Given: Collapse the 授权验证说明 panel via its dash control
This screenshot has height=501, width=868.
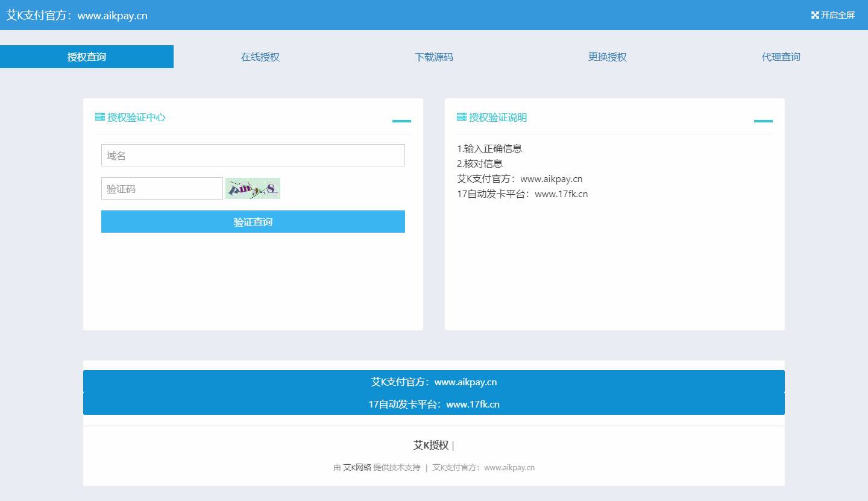Looking at the screenshot, I should click(x=763, y=121).
